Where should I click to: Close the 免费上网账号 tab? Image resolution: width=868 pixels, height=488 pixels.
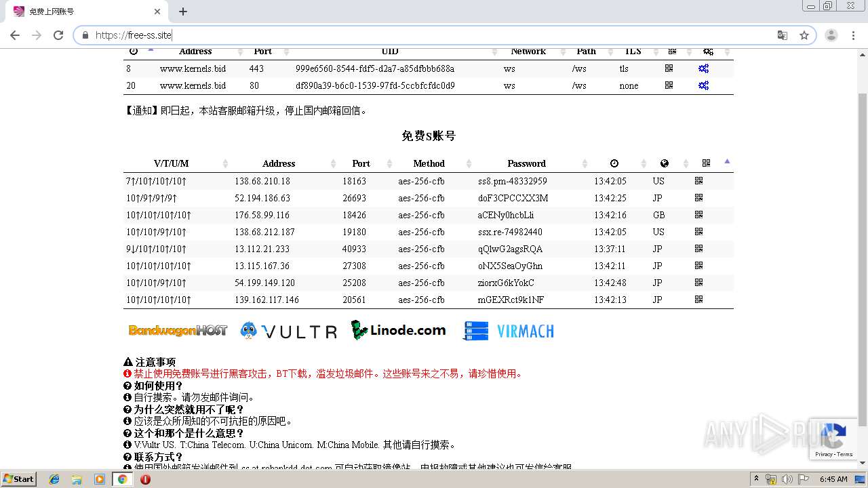click(x=157, y=12)
